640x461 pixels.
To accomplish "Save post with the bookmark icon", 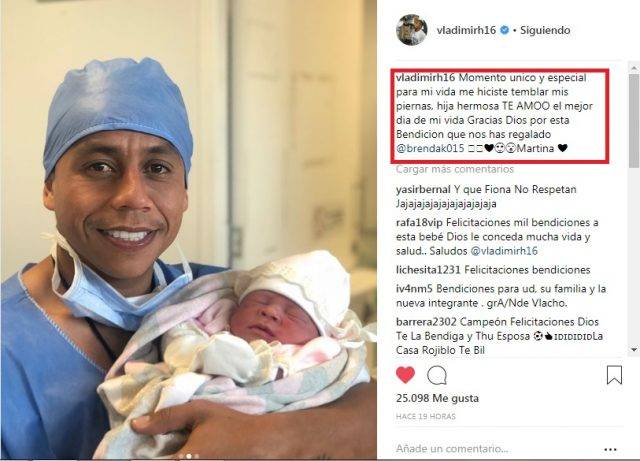I will 614,375.
